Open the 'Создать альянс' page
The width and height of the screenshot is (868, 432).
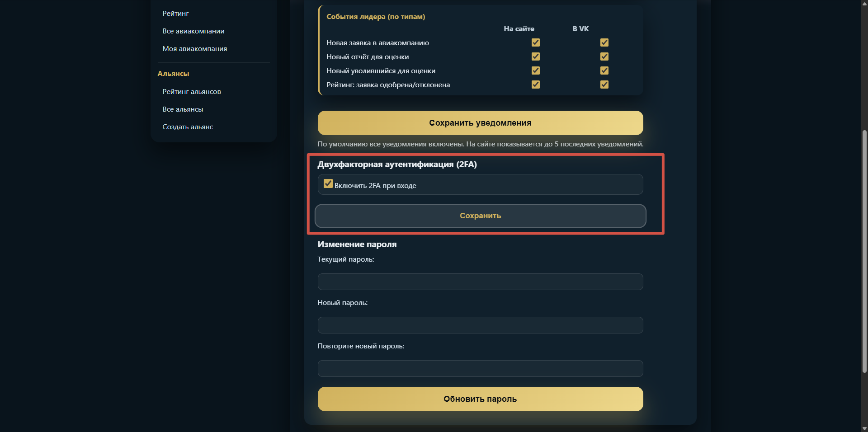(x=188, y=127)
